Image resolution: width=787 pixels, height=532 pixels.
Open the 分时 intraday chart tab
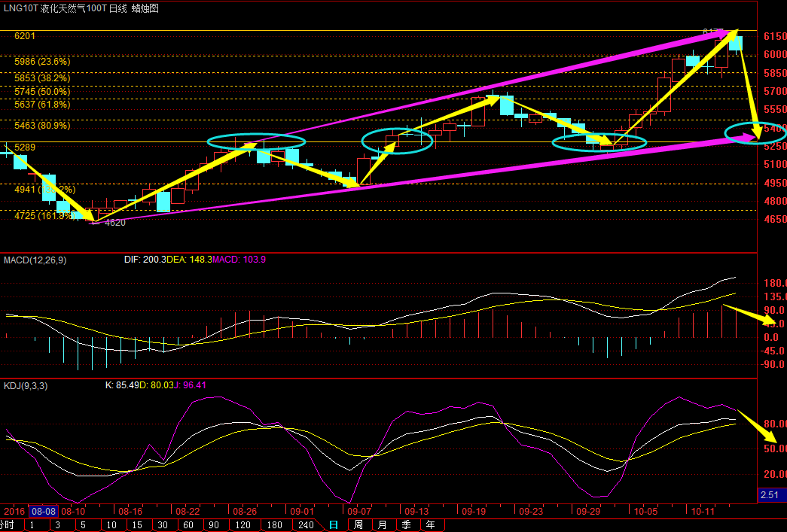(7, 524)
